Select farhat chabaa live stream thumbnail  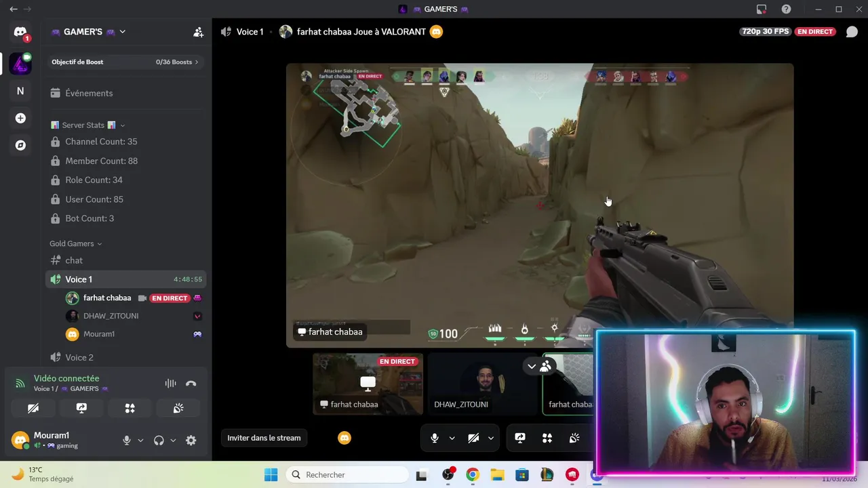(x=368, y=384)
